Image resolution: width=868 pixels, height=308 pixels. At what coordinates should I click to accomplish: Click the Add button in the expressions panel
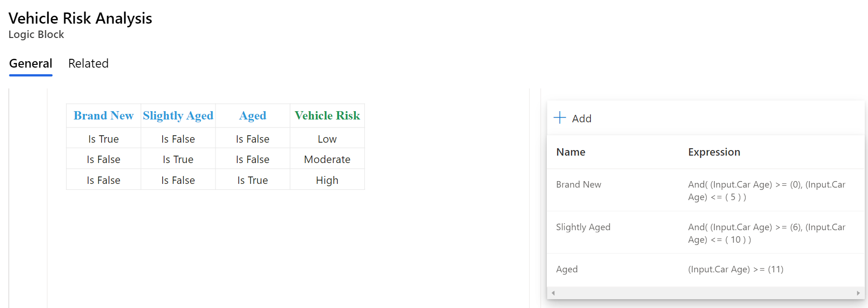(573, 118)
